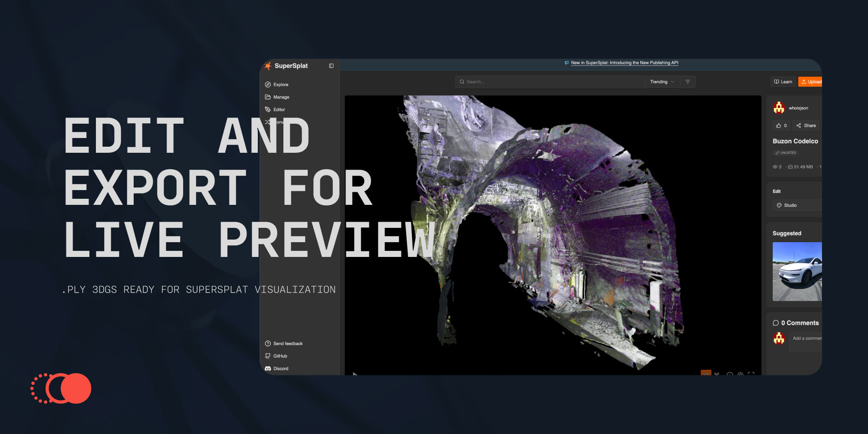Open whoisjson's profile avatar
Viewport: 868px width, 434px height.
click(x=779, y=108)
